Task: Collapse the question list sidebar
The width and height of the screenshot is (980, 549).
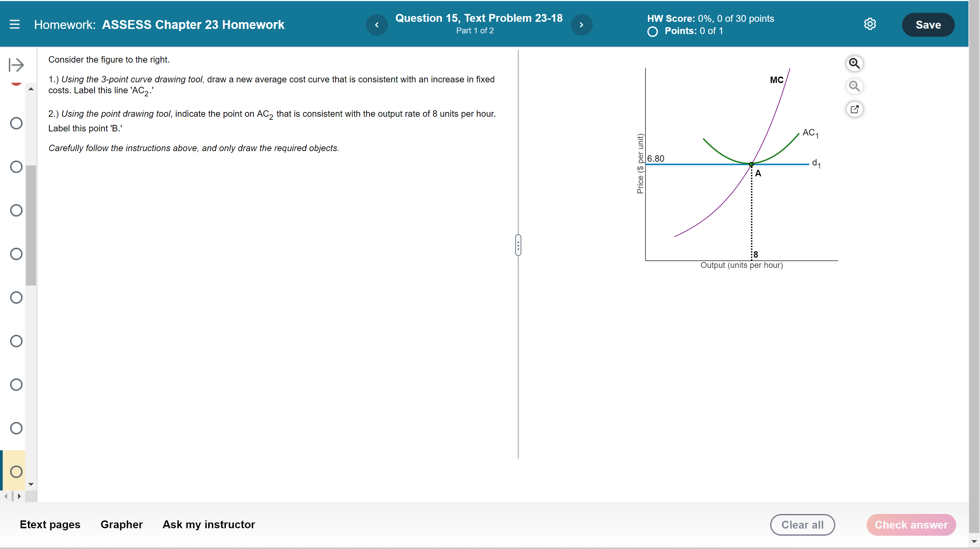Action: pos(16,65)
